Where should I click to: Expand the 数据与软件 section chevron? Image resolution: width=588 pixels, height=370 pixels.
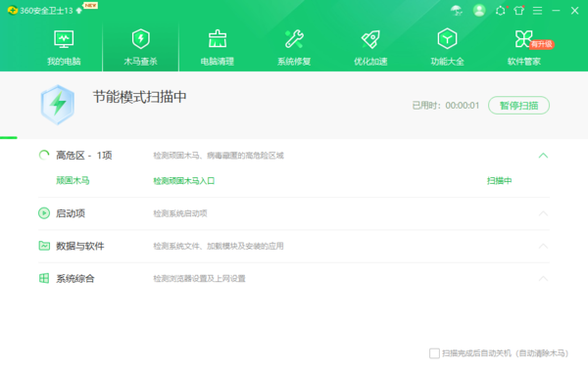pyautogui.click(x=543, y=246)
